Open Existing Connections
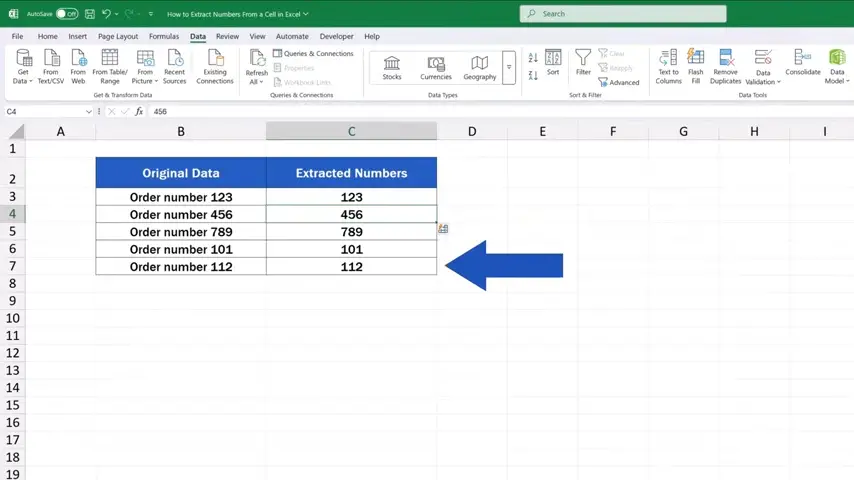This screenshot has height=480, width=854. tap(214, 66)
